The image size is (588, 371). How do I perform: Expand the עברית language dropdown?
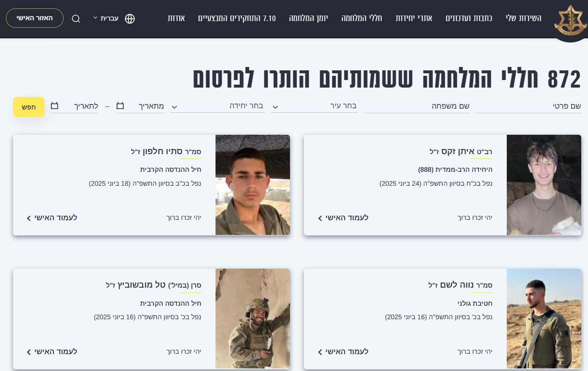[106, 18]
